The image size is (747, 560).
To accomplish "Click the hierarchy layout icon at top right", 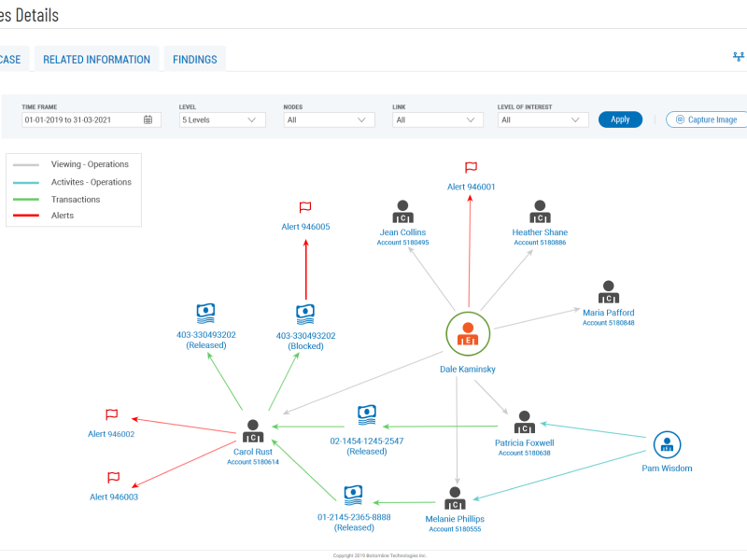I will coord(739,57).
